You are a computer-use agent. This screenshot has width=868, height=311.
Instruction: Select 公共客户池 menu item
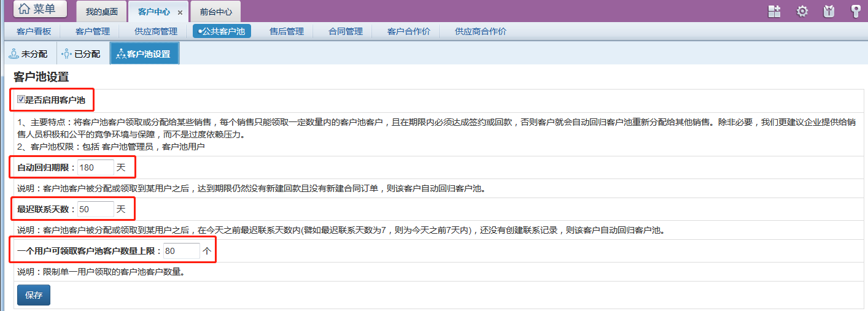click(x=222, y=31)
